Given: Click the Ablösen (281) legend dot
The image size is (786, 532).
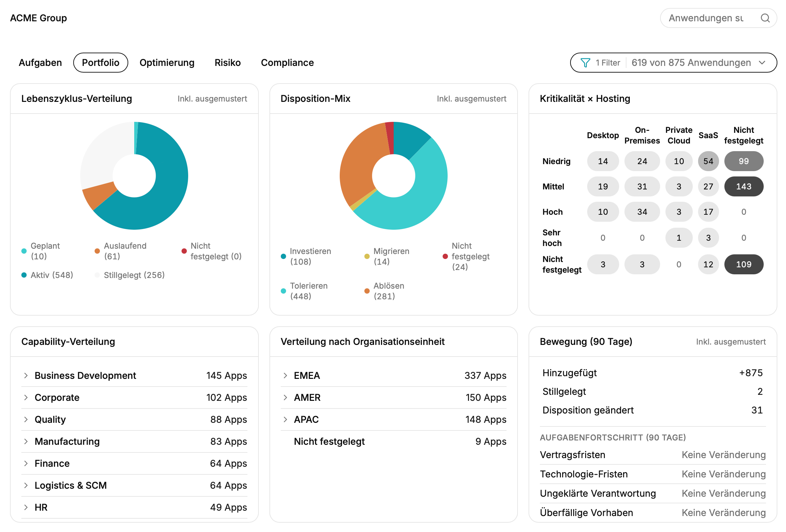Looking at the screenshot, I should pos(367,291).
